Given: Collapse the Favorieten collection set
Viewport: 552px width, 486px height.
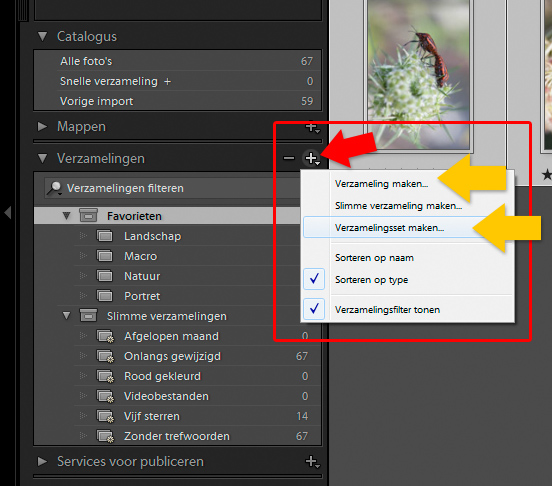Looking at the screenshot, I should tap(66, 216).
